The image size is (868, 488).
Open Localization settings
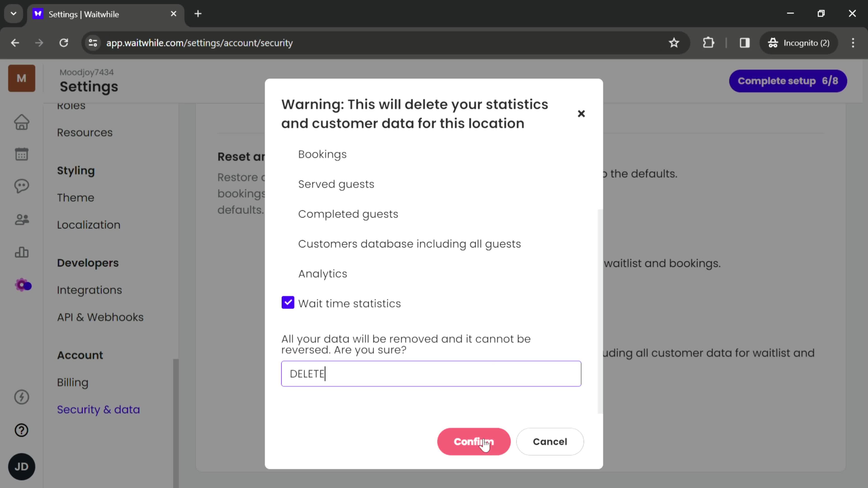click(x=89, y=225)
